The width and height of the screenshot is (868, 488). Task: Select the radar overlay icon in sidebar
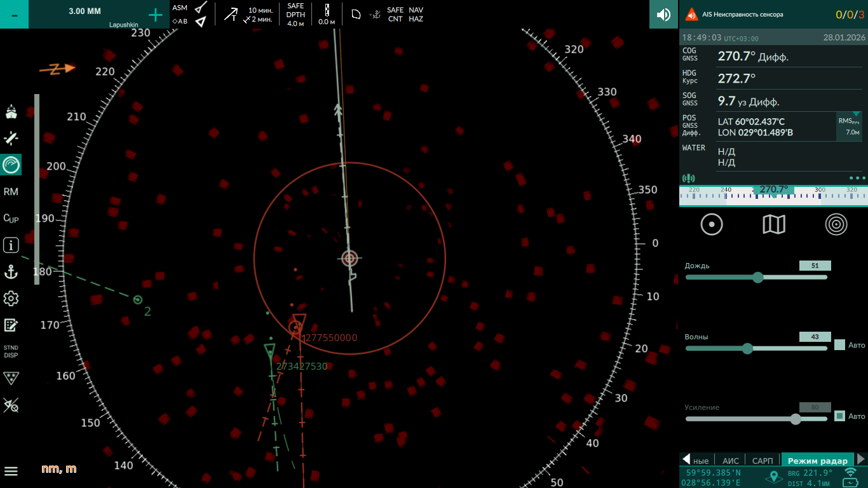(11, 165)
